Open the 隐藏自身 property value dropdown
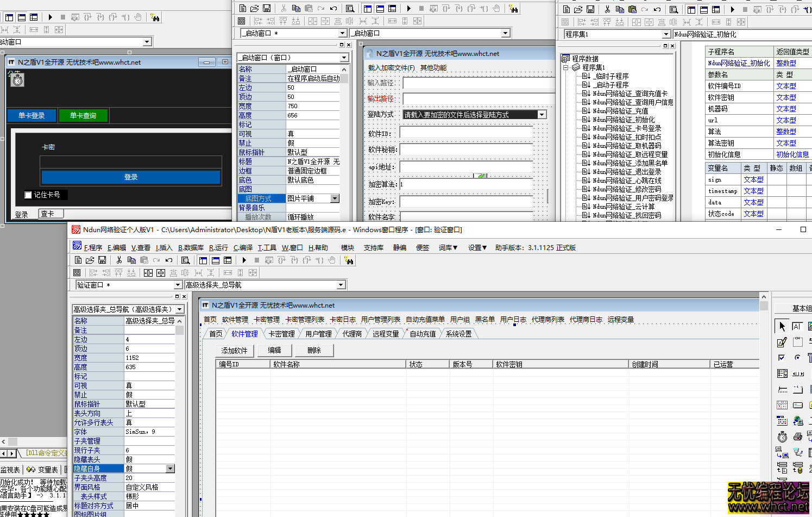The width and height of the screenshot is (812, 517). pos(170,469)
